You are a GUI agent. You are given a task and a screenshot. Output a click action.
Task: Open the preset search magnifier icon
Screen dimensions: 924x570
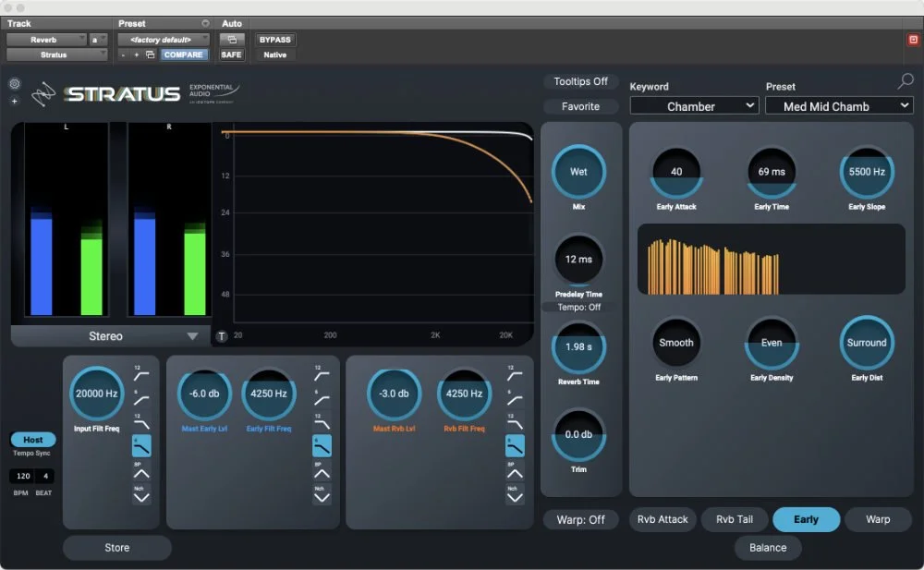click(905, 81)
